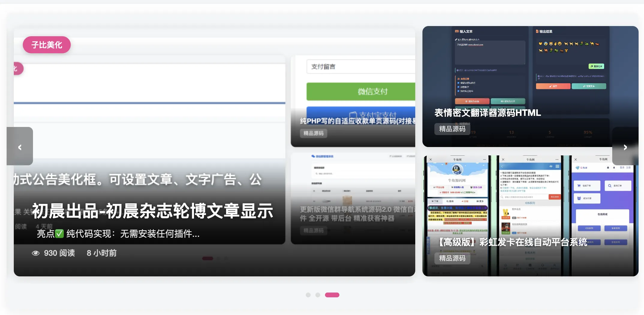644x315 pixels.
Task: Select the second carousel pagination dot
Action: 318,295
